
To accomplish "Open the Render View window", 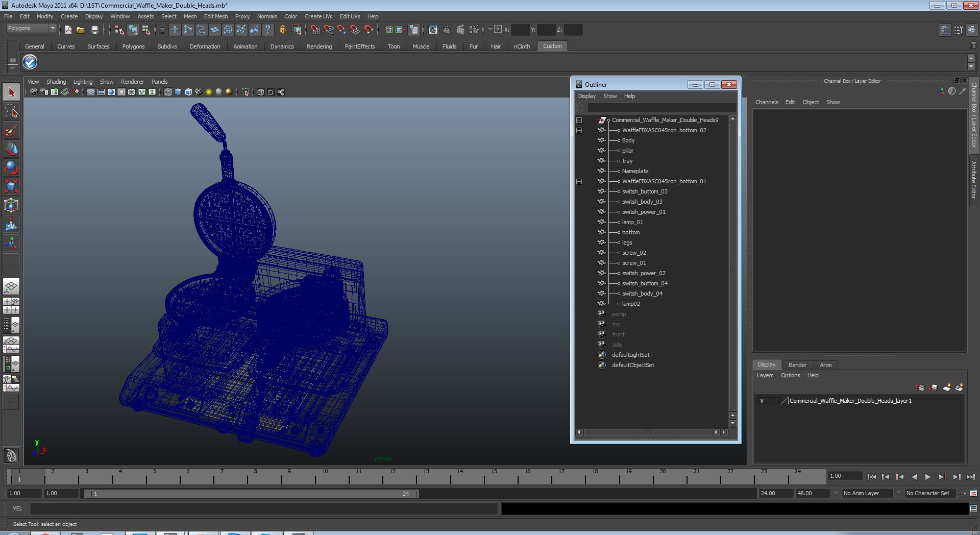I will point(433,30).
